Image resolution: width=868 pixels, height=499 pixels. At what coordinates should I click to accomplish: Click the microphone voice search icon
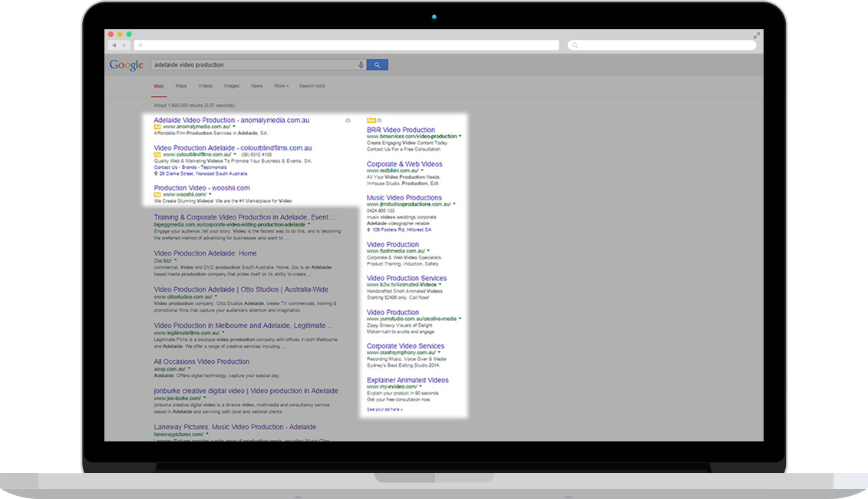click(361, 64)
